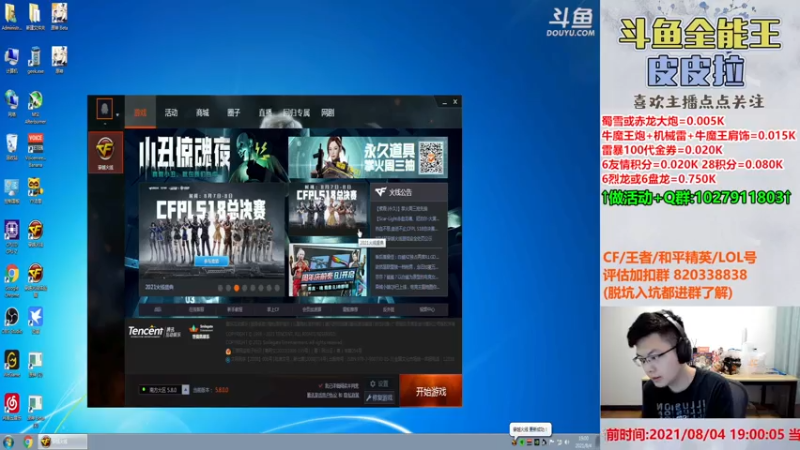Open Google Chrome desktop shortcut

11,280
